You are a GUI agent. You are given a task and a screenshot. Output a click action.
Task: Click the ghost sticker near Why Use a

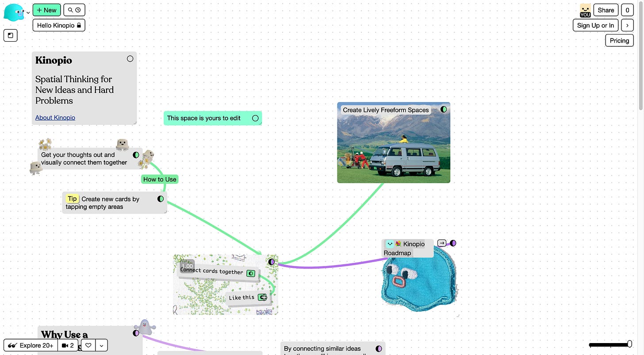point(145,328)
